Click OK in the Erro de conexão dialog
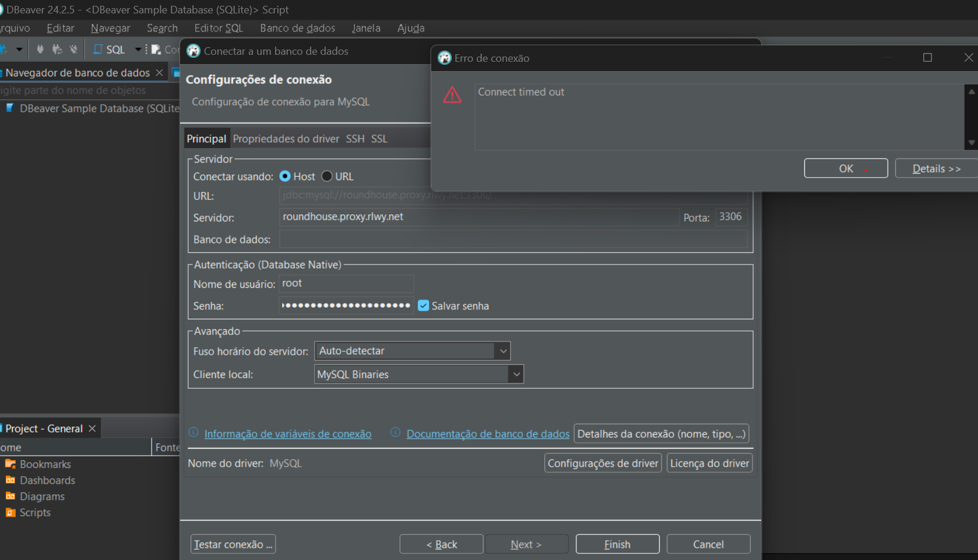Image resolution: width=978 pixels, height=560 pixels. (846, 168)
